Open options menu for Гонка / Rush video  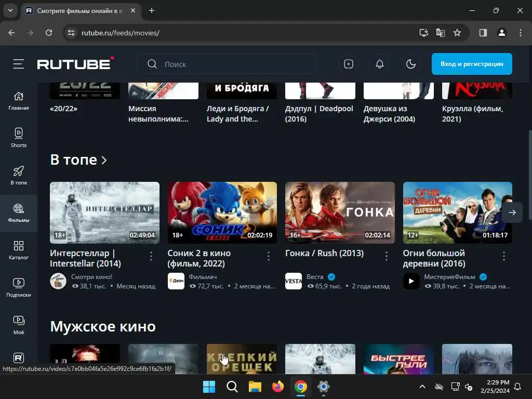pos(387,256)
